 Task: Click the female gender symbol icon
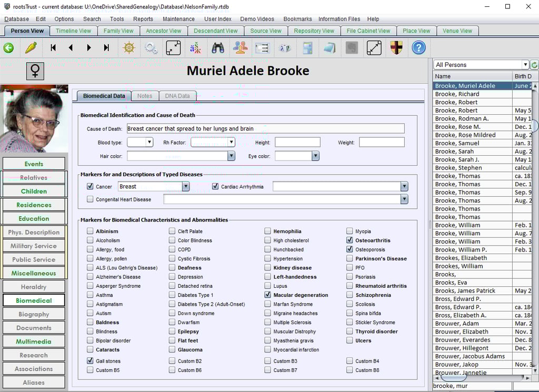click(x=35, y=71)
